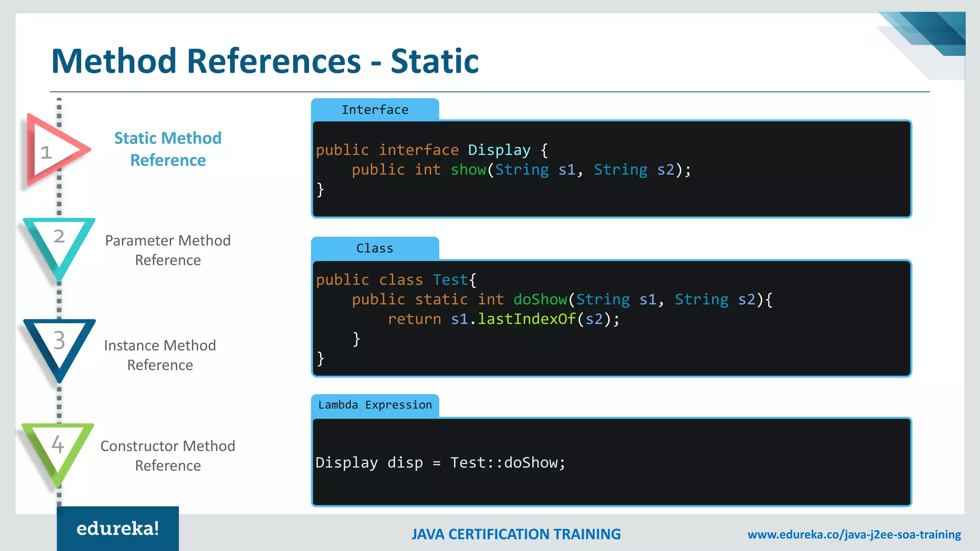Screen dimensions: 980x551
Task: Click Static Method Reference heading
Action: pos(168,149)
